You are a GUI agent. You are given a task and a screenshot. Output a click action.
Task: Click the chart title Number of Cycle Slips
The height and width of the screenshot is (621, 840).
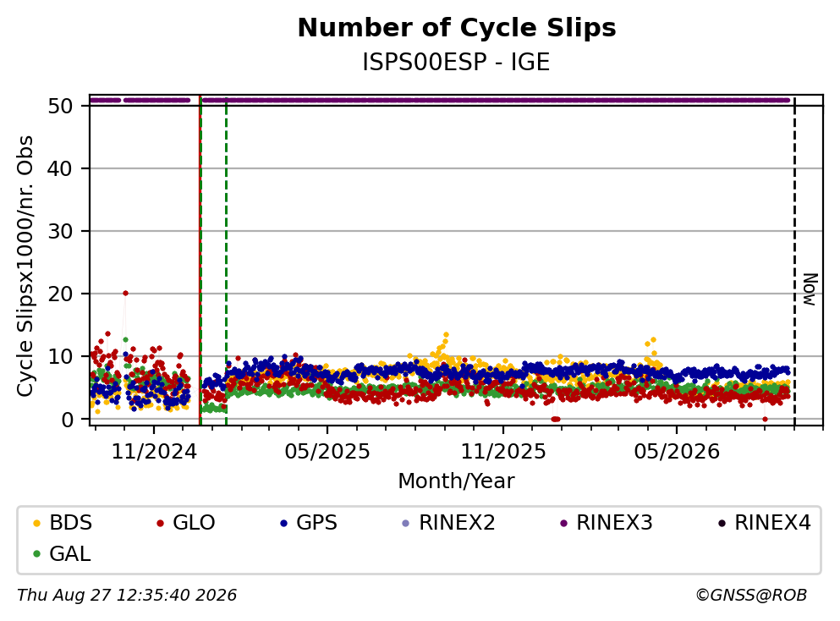[x=457, y=28]
